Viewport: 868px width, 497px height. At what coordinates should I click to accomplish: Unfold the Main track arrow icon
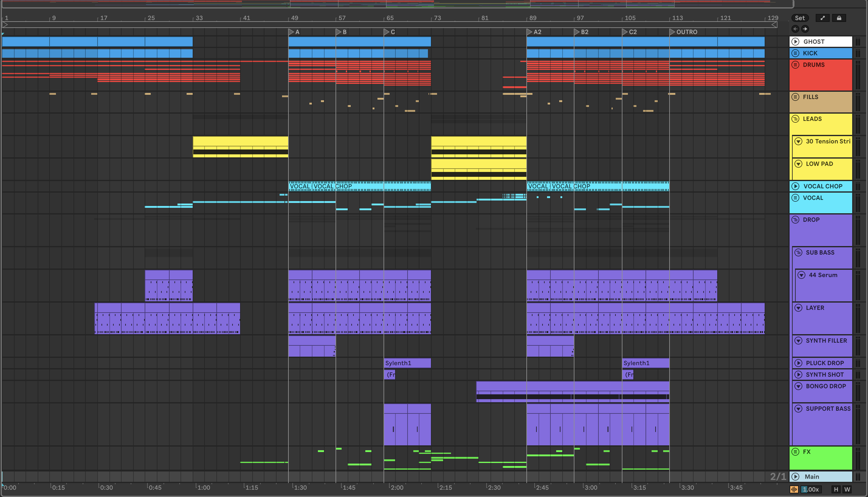point(795,477)
